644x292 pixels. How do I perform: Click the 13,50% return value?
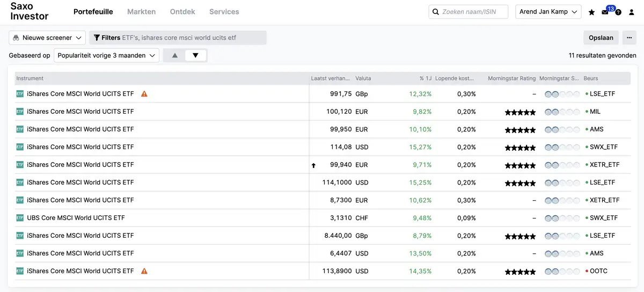(420, 253)
